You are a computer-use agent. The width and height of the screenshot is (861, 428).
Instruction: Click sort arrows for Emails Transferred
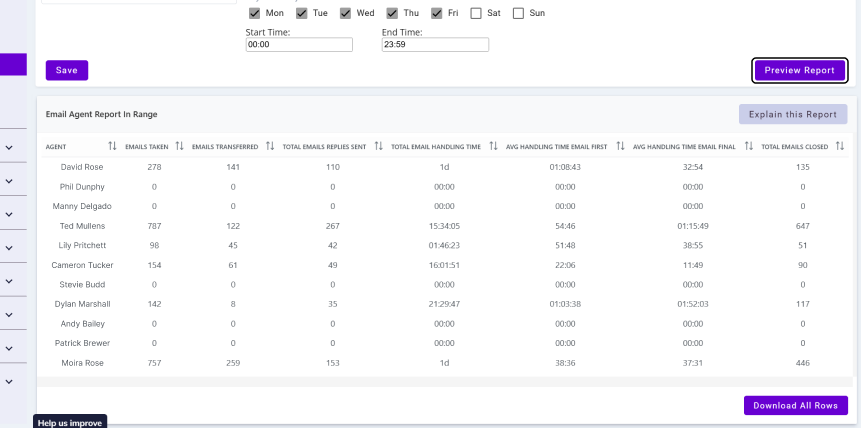270,146
